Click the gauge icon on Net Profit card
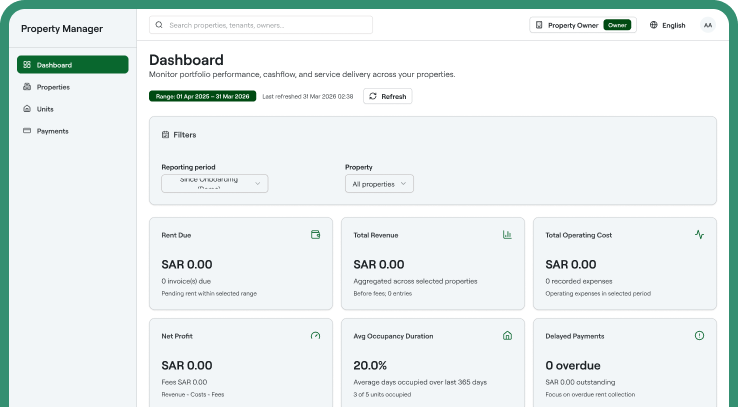 click(x=315, y=335)
